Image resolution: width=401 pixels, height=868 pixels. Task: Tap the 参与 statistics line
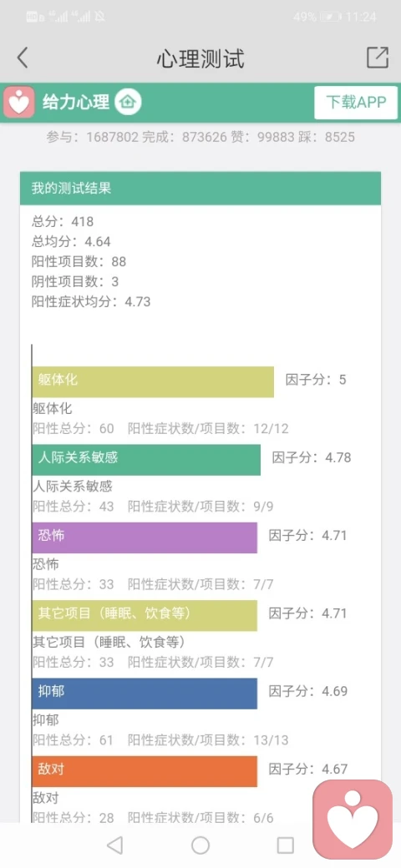(200, 137)
